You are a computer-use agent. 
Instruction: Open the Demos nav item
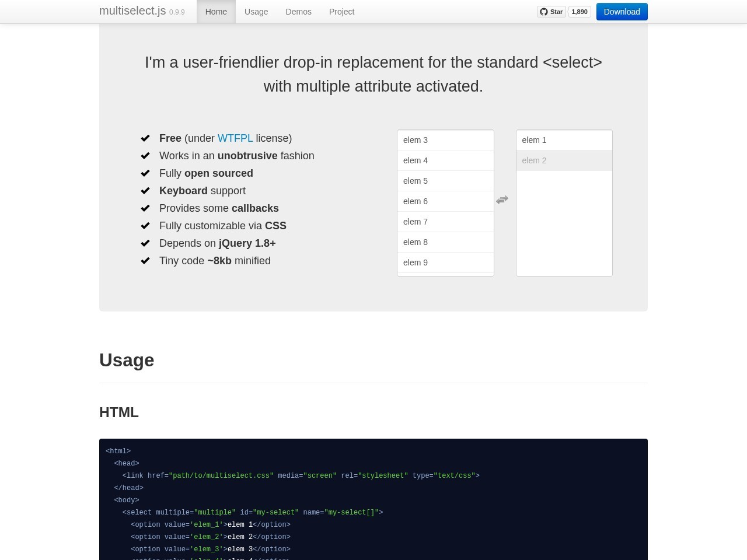(298, 12)
